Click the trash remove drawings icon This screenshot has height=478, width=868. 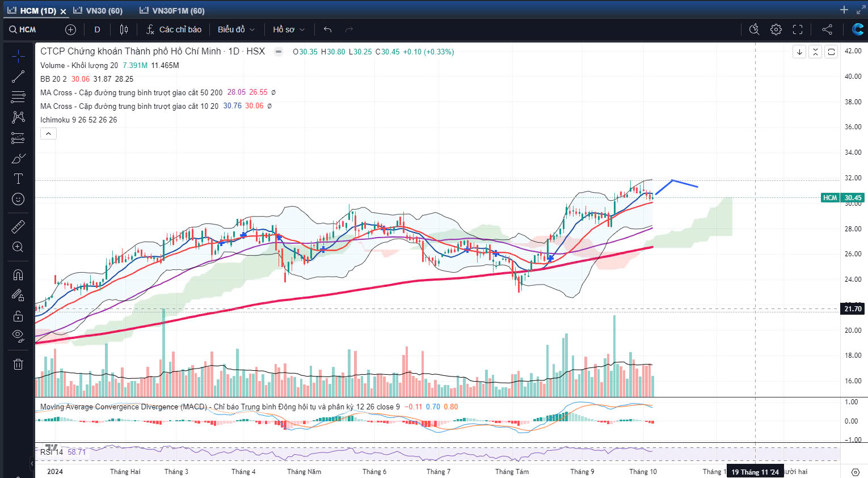[x=18, y=364]
